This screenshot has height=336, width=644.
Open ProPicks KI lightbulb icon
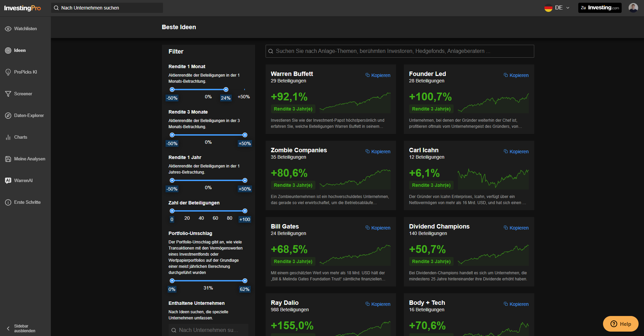(8, 72)
